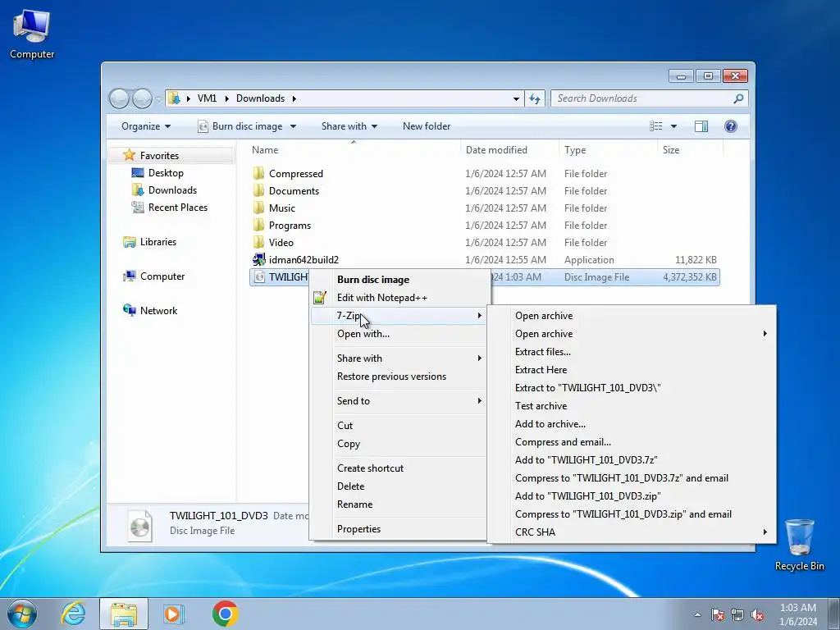Click VM1 in the address breadcrumb
Screen dimensions: 840x630
[x=207, y=98]
